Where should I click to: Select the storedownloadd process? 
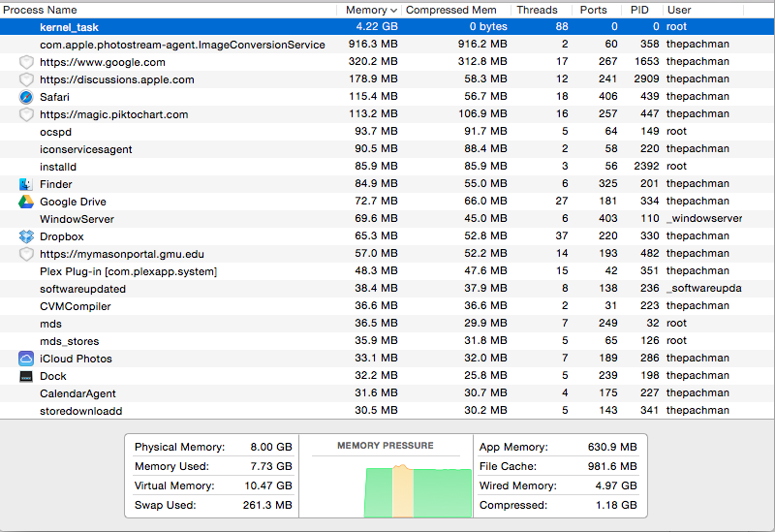[80, 411]
